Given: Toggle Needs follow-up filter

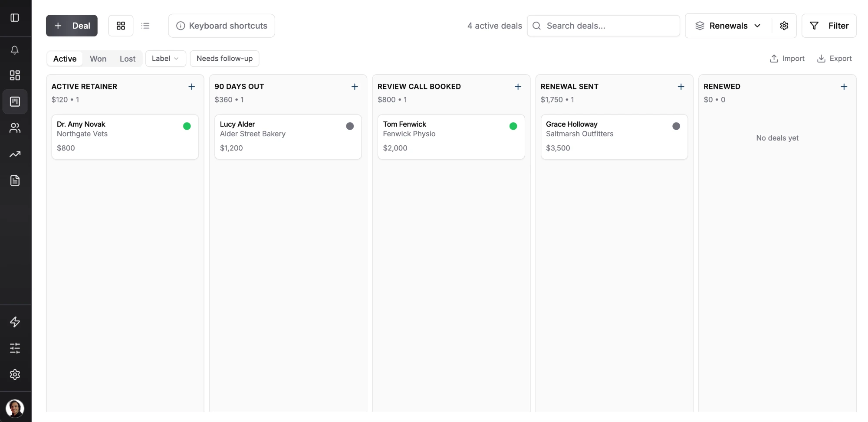Looking at the screenshot, I should pyautogui.click(x=224, y=59).
